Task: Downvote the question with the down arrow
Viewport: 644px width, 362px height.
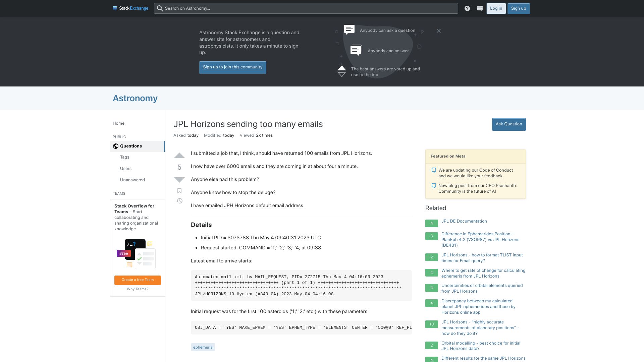Action: [179, 180]
